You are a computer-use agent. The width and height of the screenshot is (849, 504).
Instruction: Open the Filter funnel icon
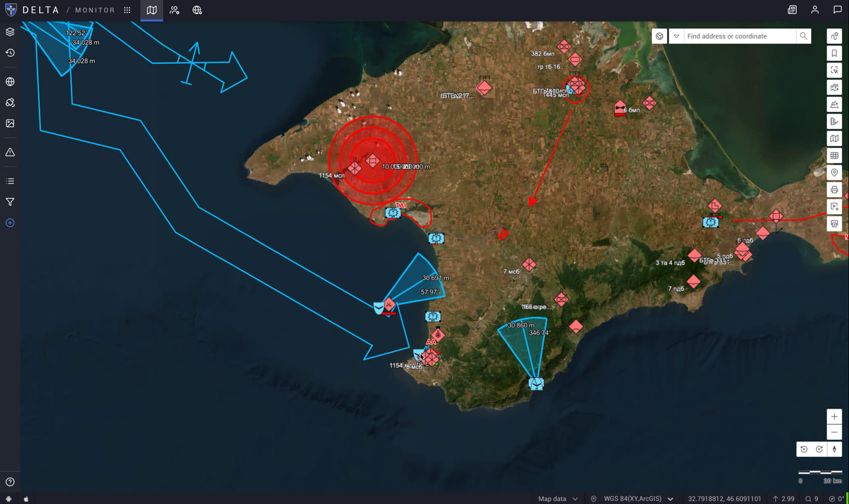10,202
